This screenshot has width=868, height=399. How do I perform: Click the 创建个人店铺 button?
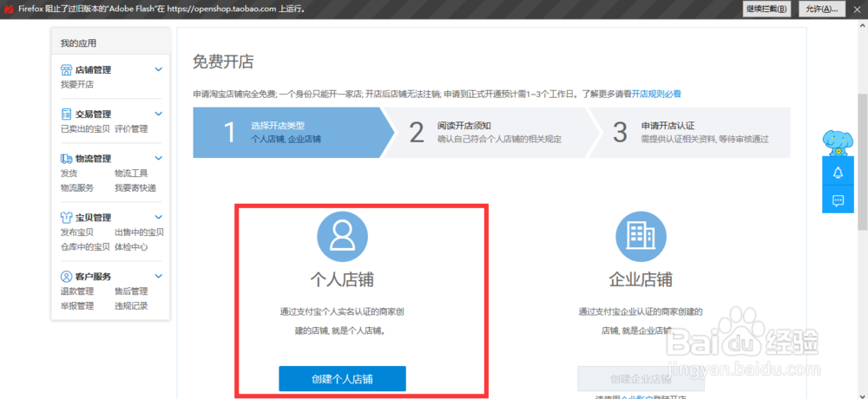(342, 378)
